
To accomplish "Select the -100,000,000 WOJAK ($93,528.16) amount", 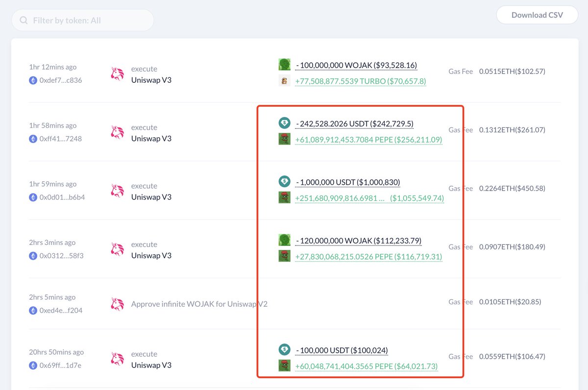I will click(356, 65).
